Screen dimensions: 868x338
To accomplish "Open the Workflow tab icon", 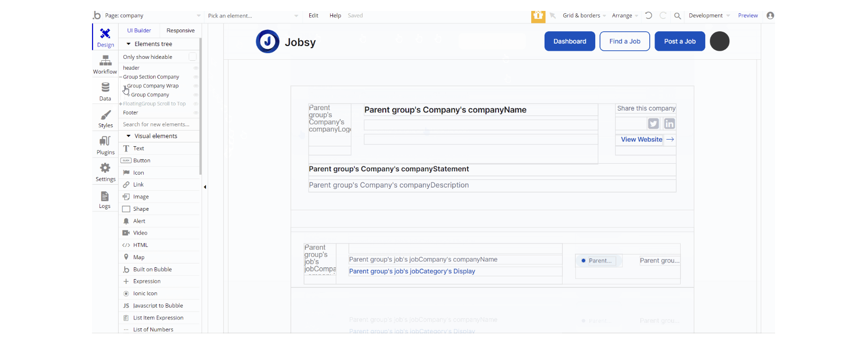I will [x=105, y=61].
